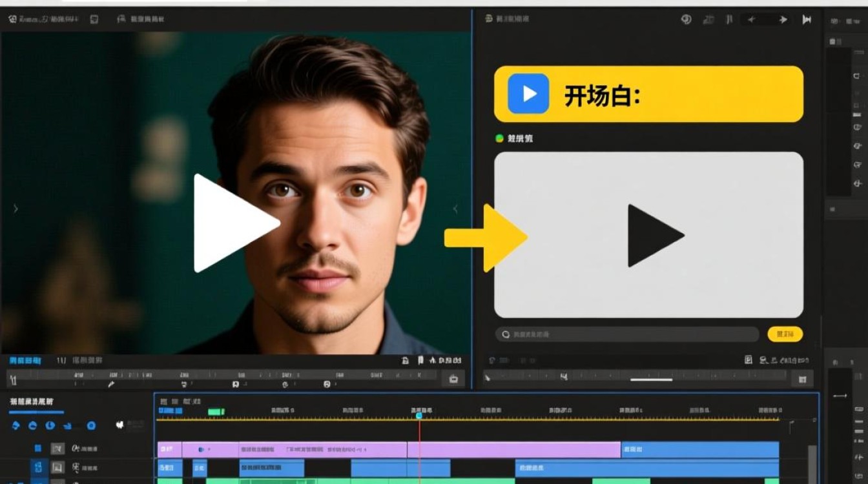Expand the left chevron at the preview's left edge
Image resolution: width=868 pixels, height=484 pixels.
tap(15, 208)
